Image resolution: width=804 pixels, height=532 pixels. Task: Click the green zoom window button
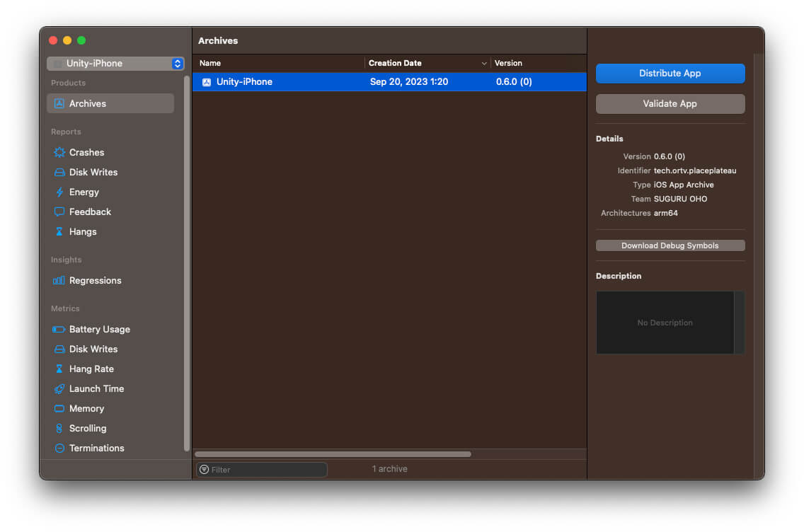tap(81, 40)
